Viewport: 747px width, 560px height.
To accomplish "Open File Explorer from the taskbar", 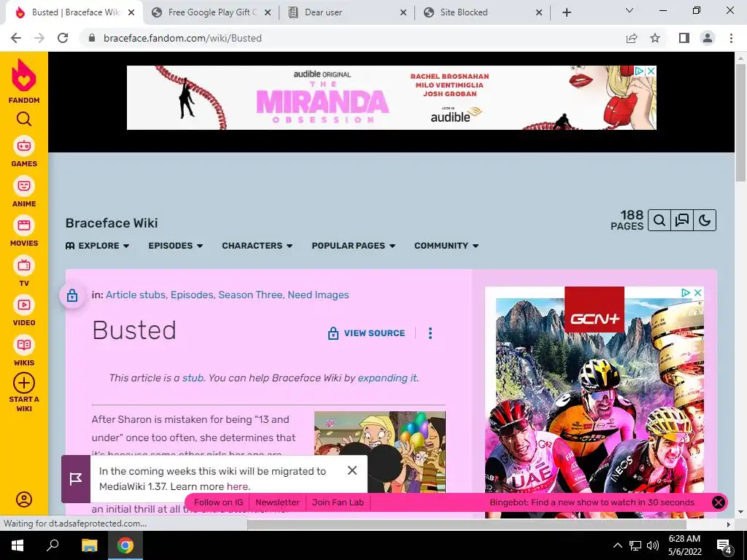I will 89,545.
